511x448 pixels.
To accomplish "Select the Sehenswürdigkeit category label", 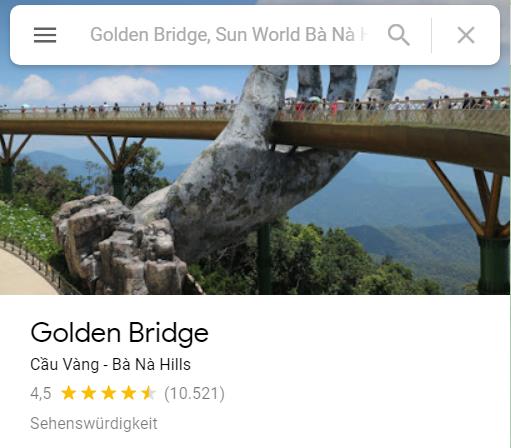I will click(x=94, y=423).
